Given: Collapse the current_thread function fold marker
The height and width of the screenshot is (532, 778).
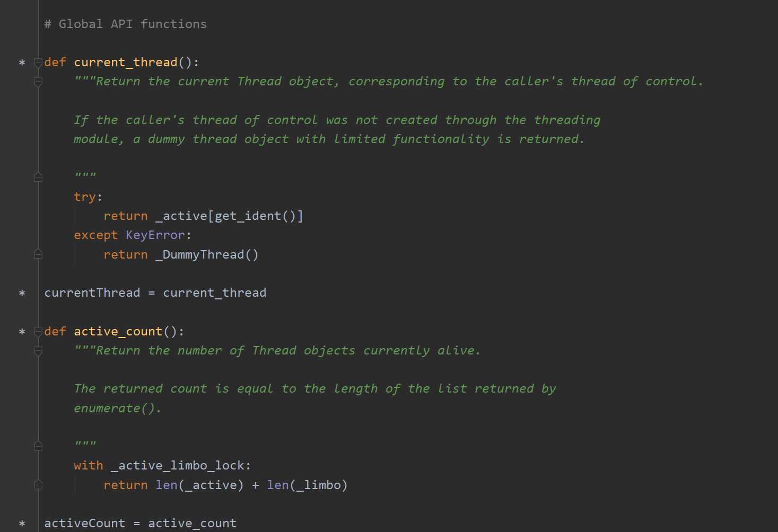Looking at the screenshot, I should pyautogui.click(x=38, y=63).
